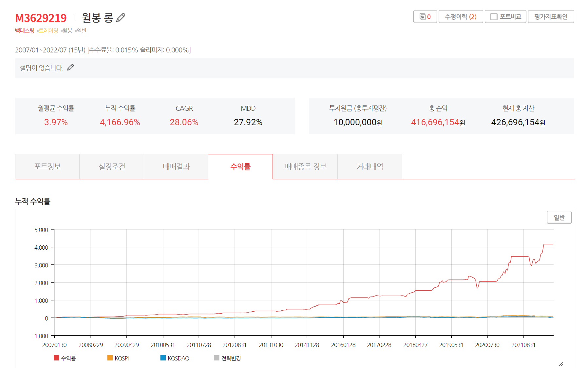Open 수정이력 (2) history
Viewport: 588px width, 368px height.
pos(461,17)
